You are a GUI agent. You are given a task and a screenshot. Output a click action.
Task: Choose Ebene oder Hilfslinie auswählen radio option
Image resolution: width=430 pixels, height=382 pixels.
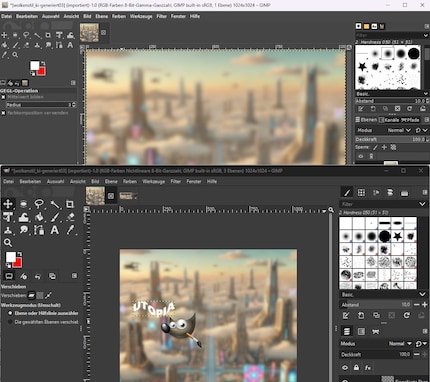[x=10, y=313]
